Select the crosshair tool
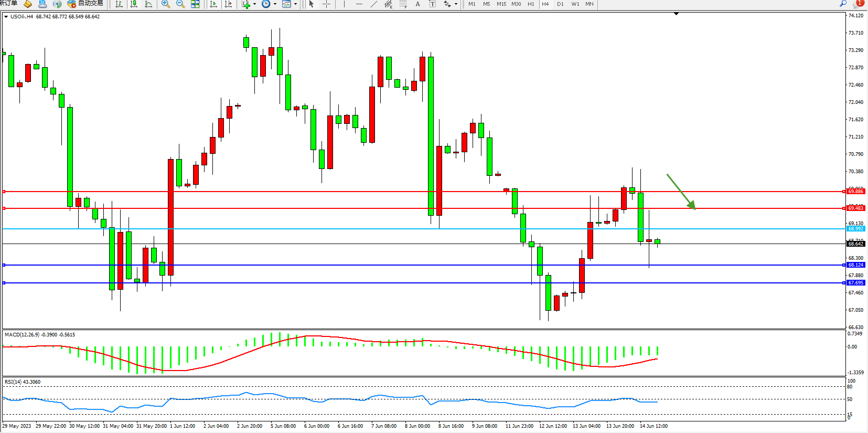The height and width of the screenshot is (433, 868). pyautogui.click(x=326, y=4)
